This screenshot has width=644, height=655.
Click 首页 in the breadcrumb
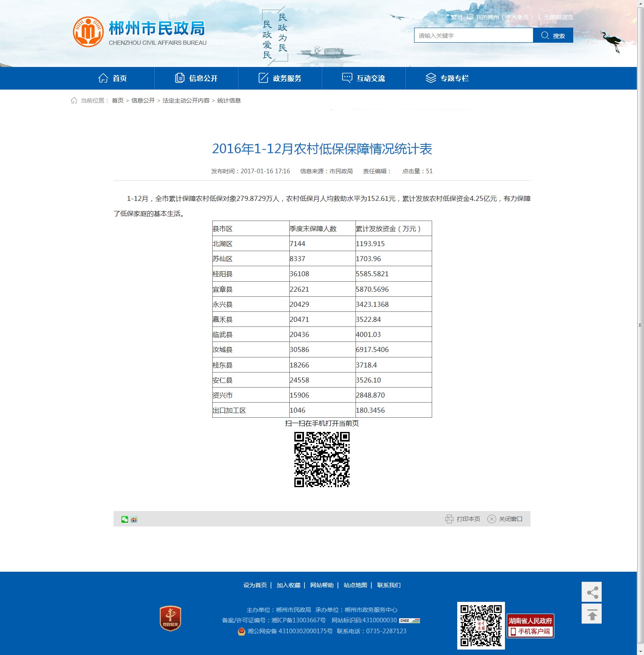[x=118, y=100]
